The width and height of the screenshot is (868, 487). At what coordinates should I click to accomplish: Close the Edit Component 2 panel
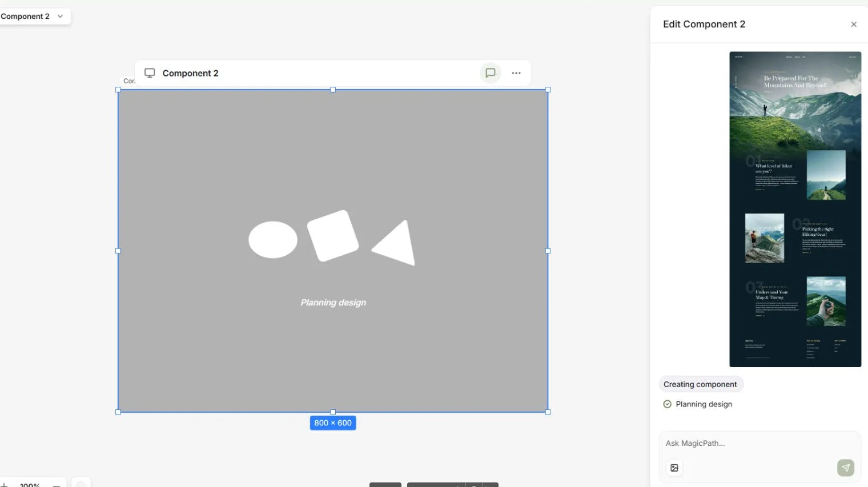pyautogui.click(x=854, y=25)
